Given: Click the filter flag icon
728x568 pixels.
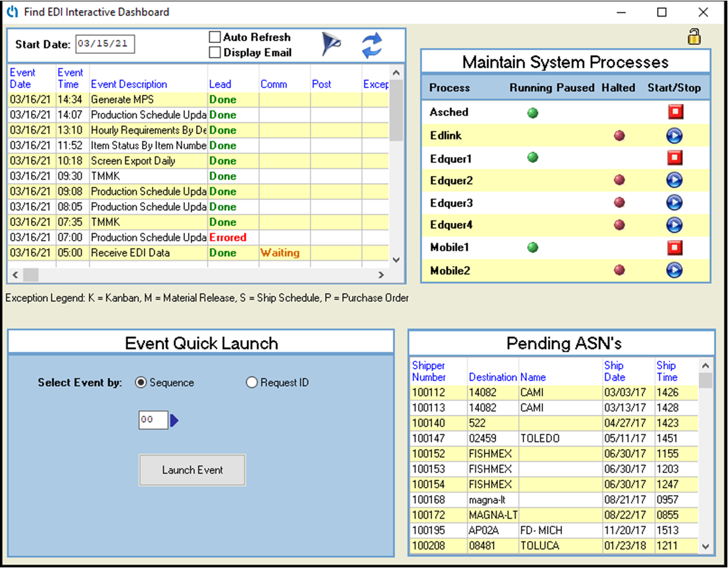Looking at the screenshot, I should coord(331,43).
